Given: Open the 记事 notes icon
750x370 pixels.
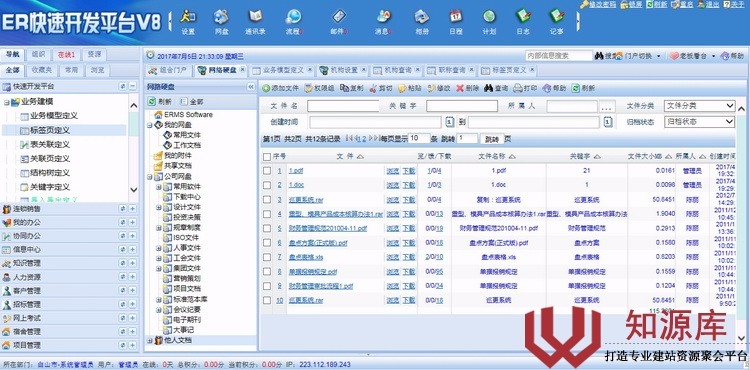Looking at the screenshot, I should pos(556,21).
